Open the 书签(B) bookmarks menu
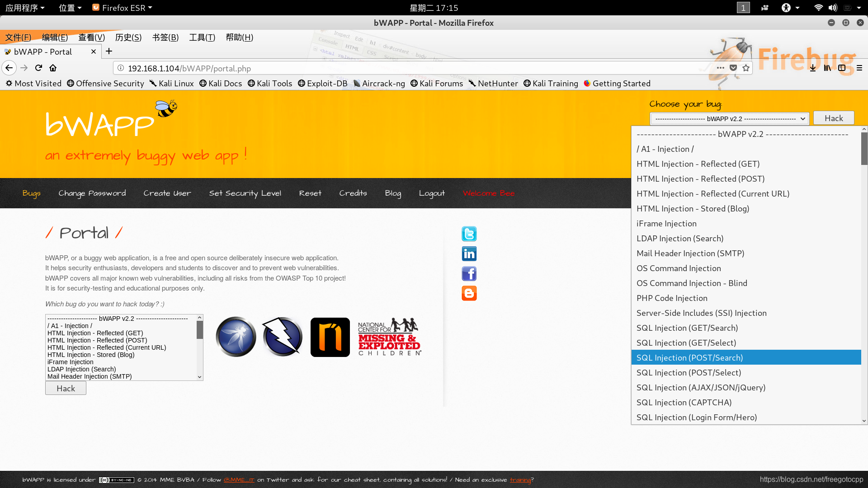Screen dimensions: 868x488 click(165, 37)
